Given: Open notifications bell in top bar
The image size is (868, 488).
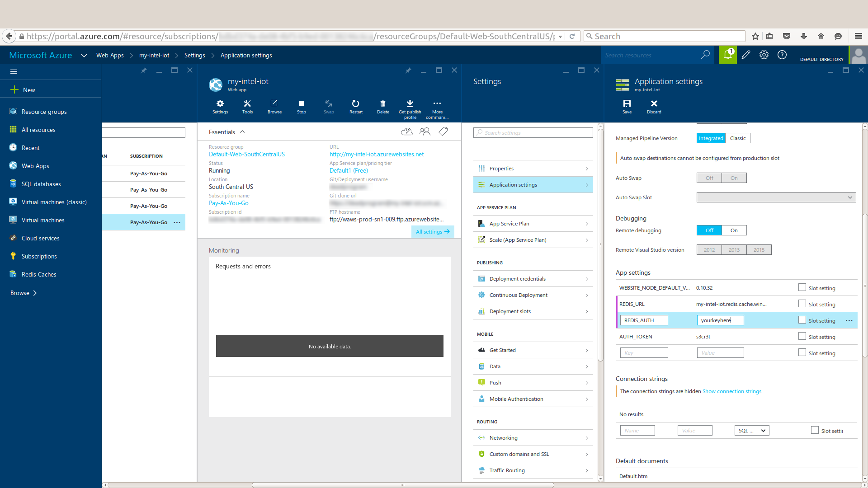Looking at the screenshot, I should (727, 55).
